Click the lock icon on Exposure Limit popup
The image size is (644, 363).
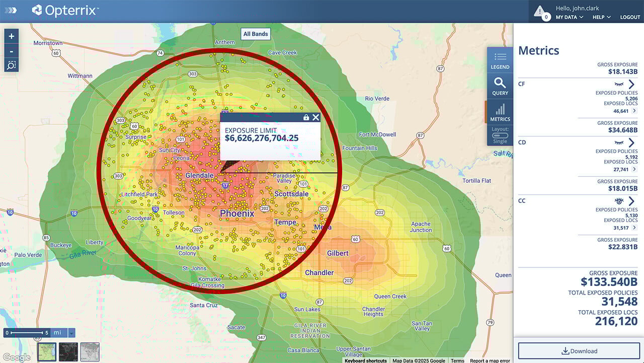(306, 117)
